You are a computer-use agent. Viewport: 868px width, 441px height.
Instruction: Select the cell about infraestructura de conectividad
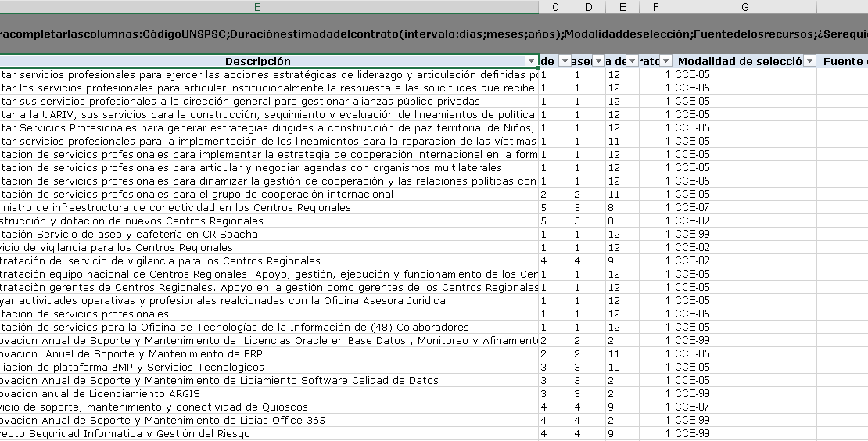[269, 207]
